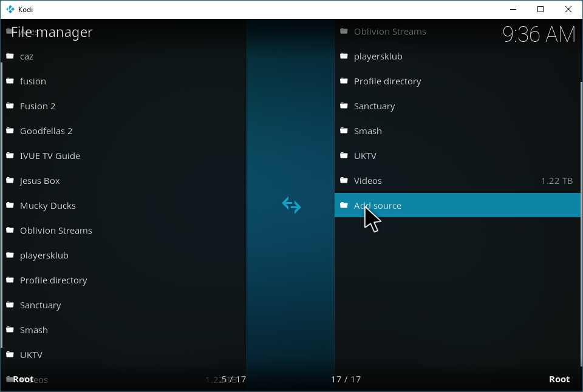Close the Kodi window
This screenshot has width=583, height=392.
pyautogui.click(x=568, y=9)
